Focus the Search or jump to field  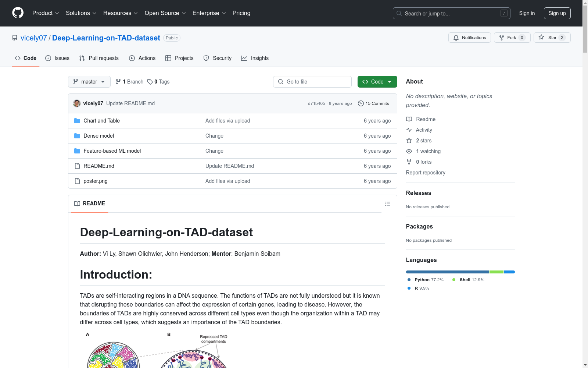452,13
